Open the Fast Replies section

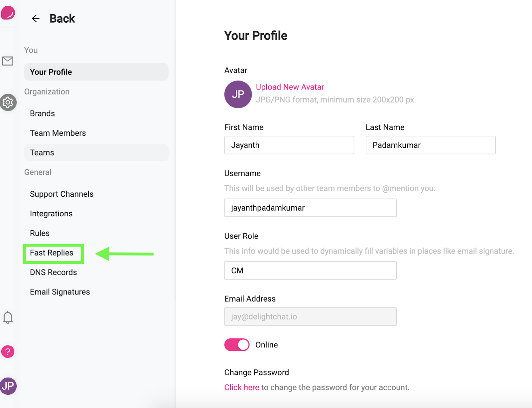click(52, 253)
